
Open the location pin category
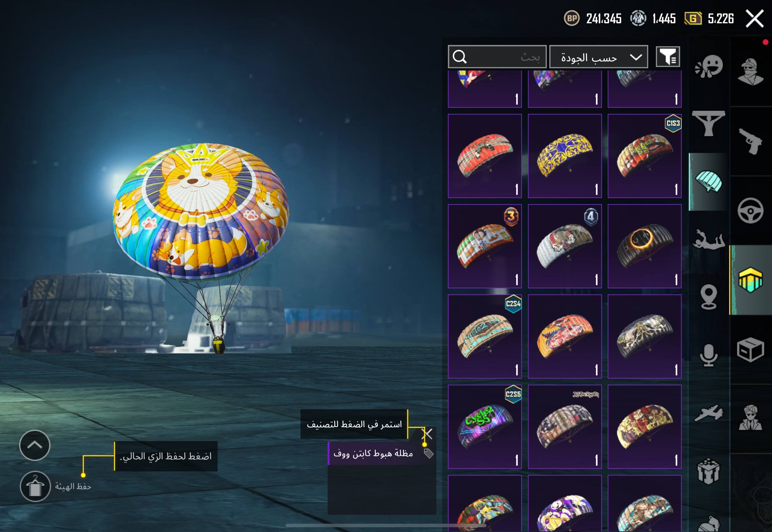pos(709,297)
